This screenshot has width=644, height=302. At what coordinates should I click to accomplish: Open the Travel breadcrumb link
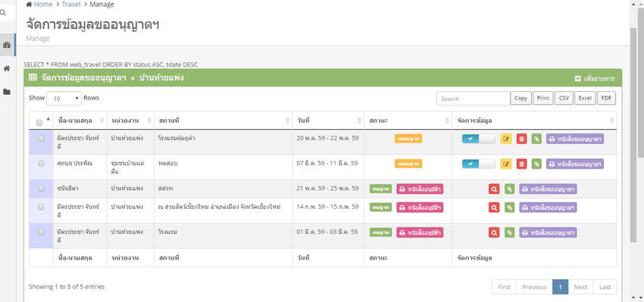point(71,5)
